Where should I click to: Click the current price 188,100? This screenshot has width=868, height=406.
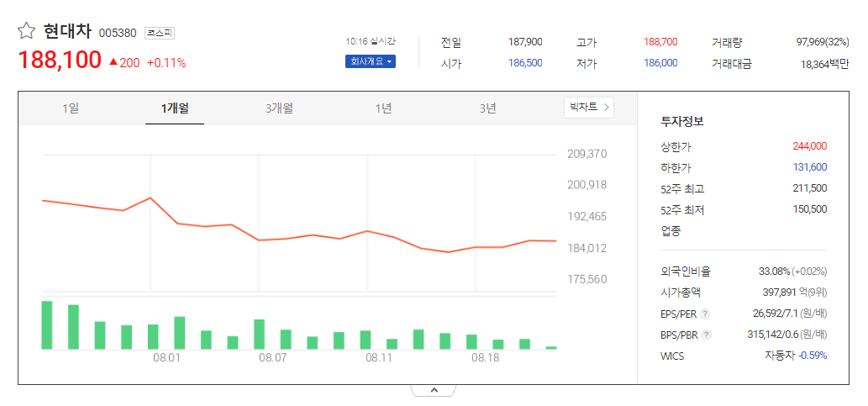(x=60, y=61)
